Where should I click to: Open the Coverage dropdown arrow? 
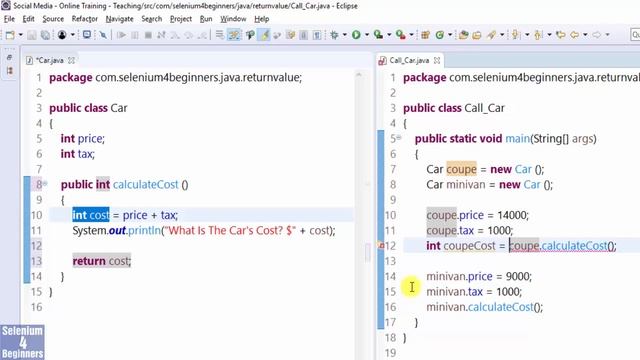[389, 35]
